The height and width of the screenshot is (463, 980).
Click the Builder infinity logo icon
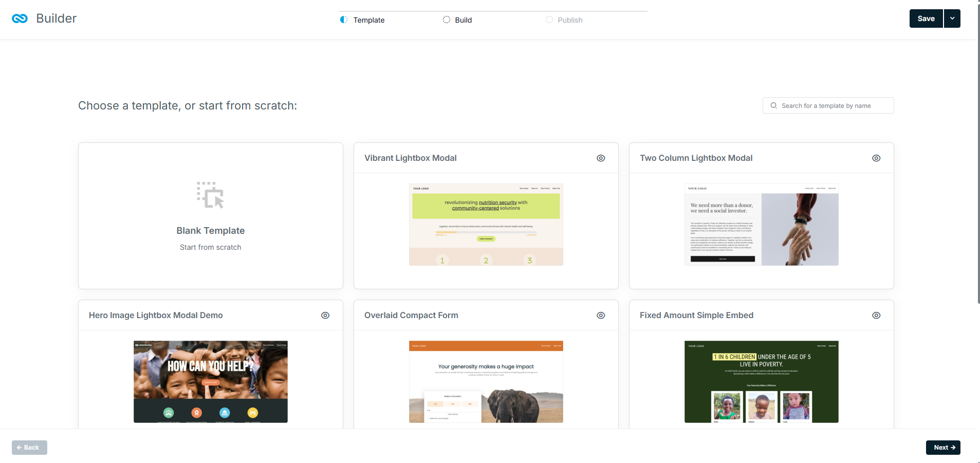(x=20, y=18)
